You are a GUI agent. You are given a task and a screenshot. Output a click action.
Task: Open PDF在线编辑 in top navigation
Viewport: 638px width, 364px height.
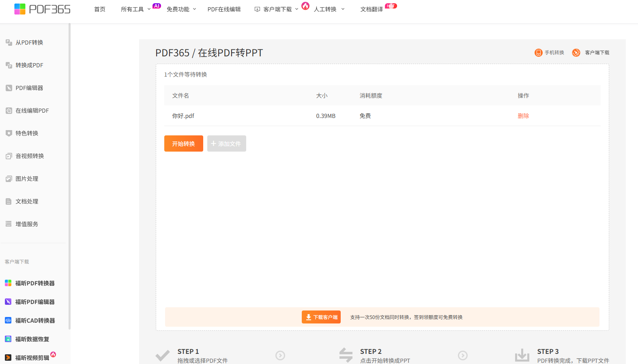(x=224, y=9)
